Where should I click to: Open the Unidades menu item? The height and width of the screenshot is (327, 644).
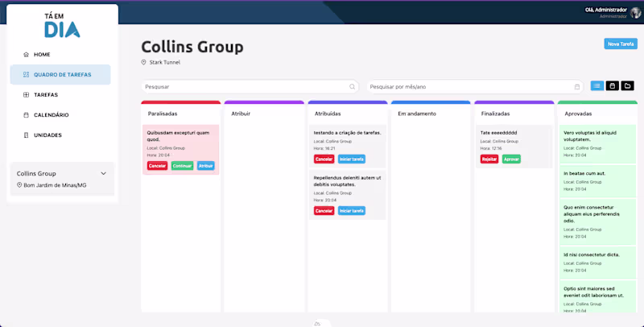pos(60,135)
